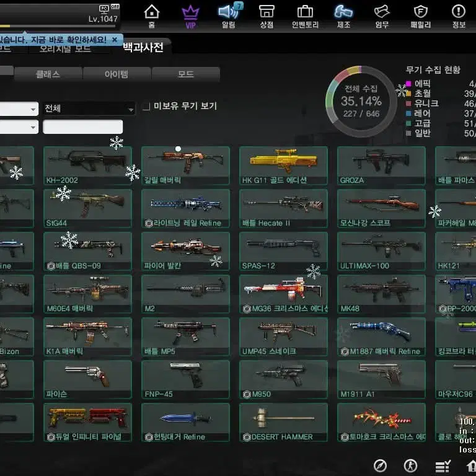Select the 마우저C96 pistol card

456,379
